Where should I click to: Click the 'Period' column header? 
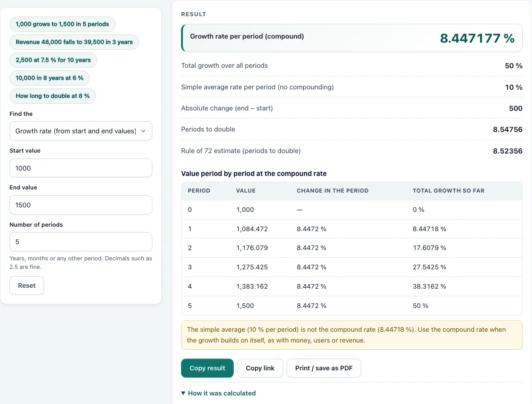pos(199,191)
